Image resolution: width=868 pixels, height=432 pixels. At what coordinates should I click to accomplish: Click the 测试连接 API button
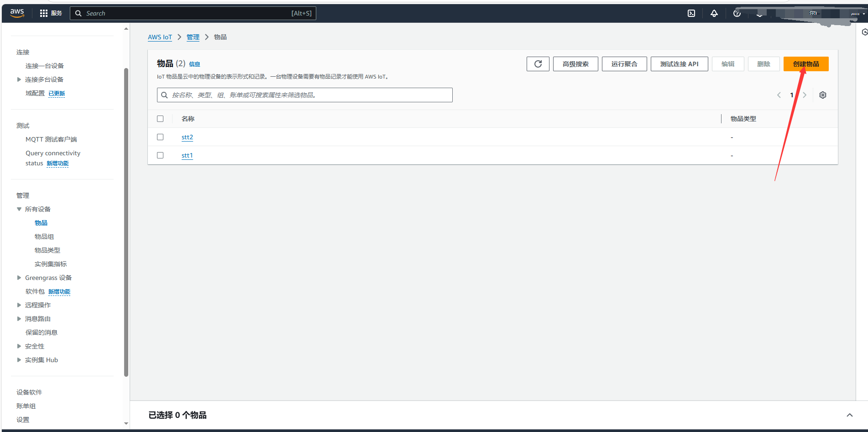tap(679, 64)
